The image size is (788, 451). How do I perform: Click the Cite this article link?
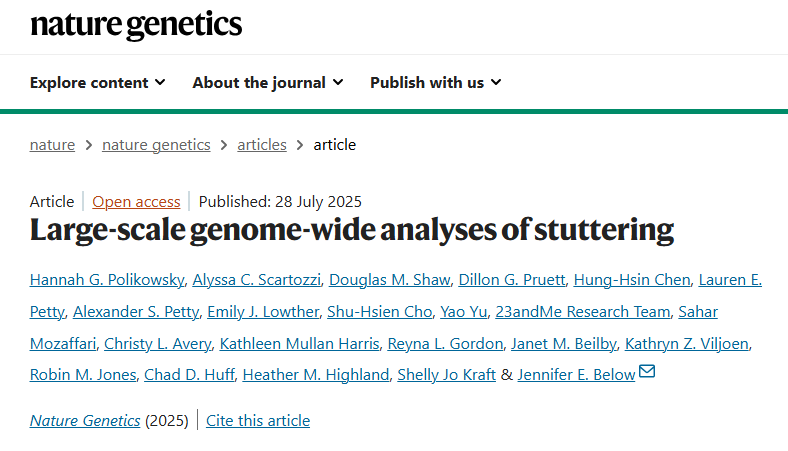tap(258, 420)
